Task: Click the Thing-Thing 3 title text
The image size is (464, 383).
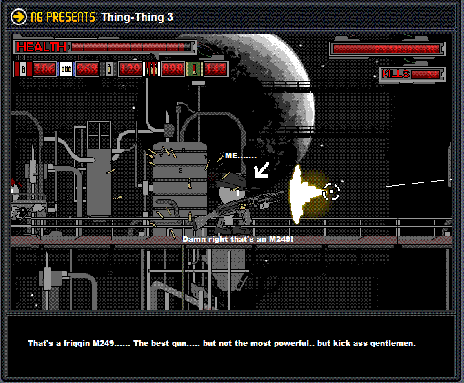Action: click(x=137, y=17)
